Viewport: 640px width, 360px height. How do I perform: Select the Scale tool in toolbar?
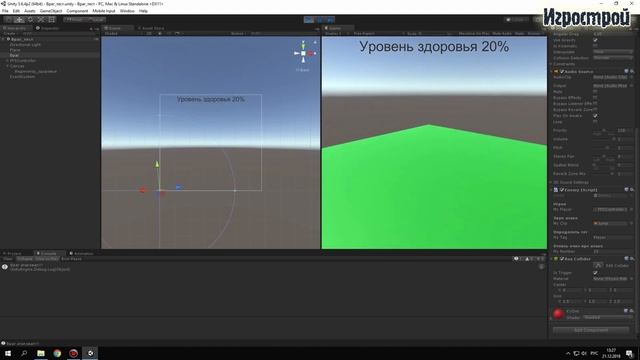click(41, 20)
